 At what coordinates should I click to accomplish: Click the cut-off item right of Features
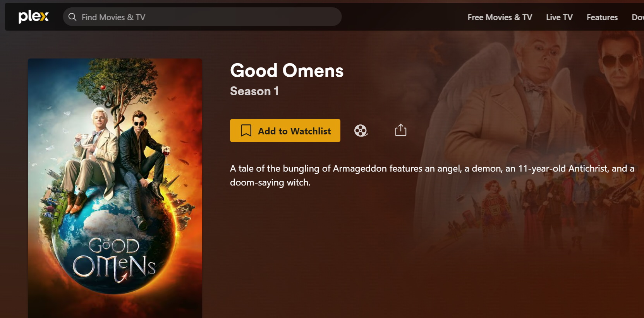point(637,17)
